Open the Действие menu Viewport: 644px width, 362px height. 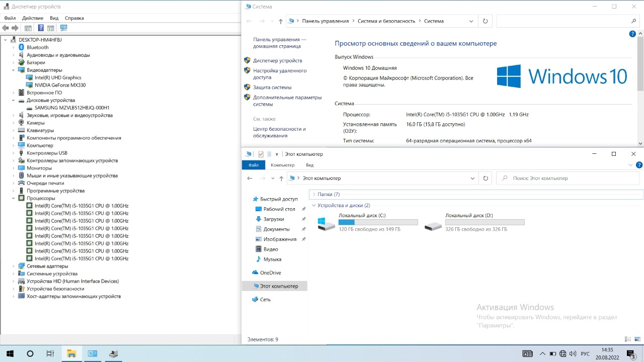33,18
